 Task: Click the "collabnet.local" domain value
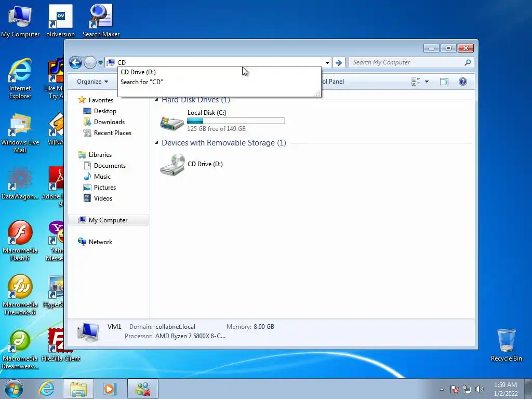pos(176,327)
